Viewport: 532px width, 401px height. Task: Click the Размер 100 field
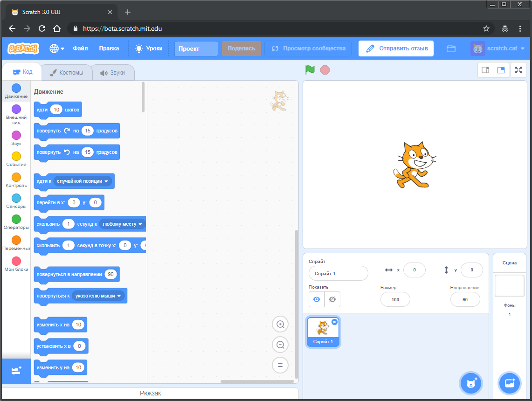(x=395, y=299)
